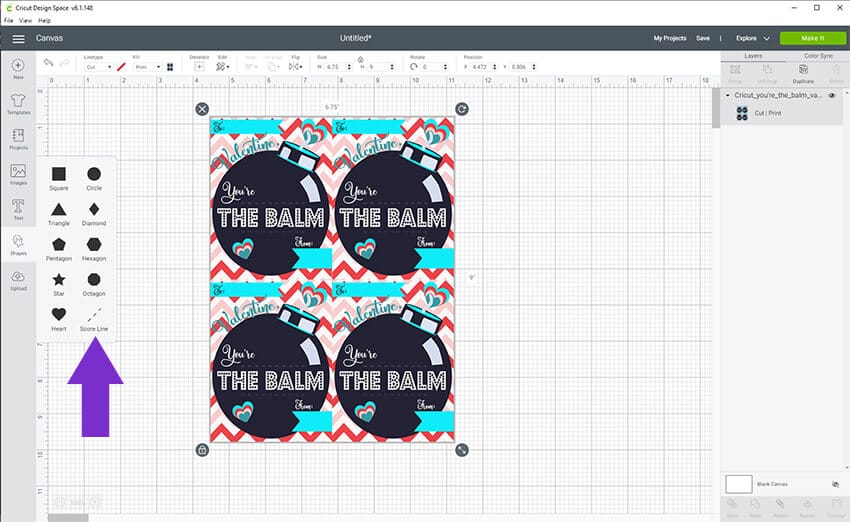Click the Height input field
The image size is (850, 522).
[x=378, y=67]
